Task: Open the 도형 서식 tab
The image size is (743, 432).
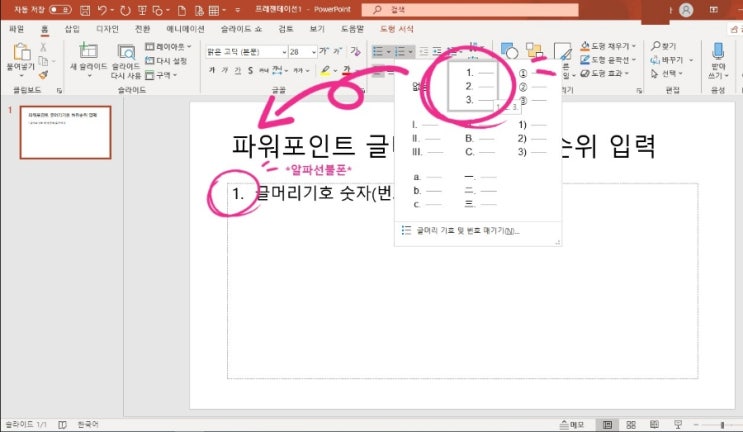Action: [x=397, y=29]
